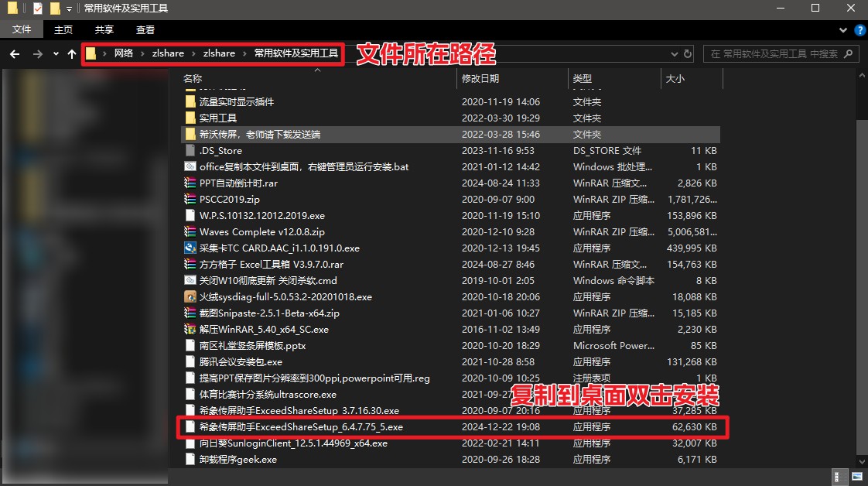
Task: Select the 卸载程序geek.exe file icon
Action: (x=190, y=459)
